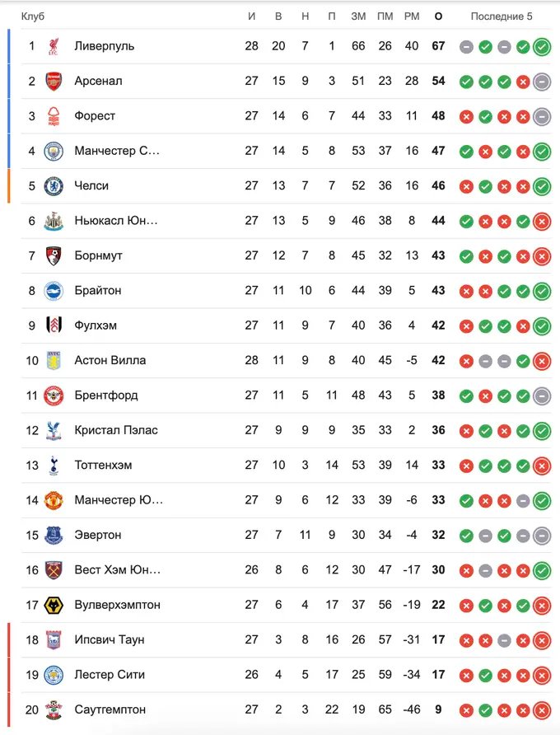Click Liverpool's latest win result icon
The image size is (560, 735).
pos(542,47)
